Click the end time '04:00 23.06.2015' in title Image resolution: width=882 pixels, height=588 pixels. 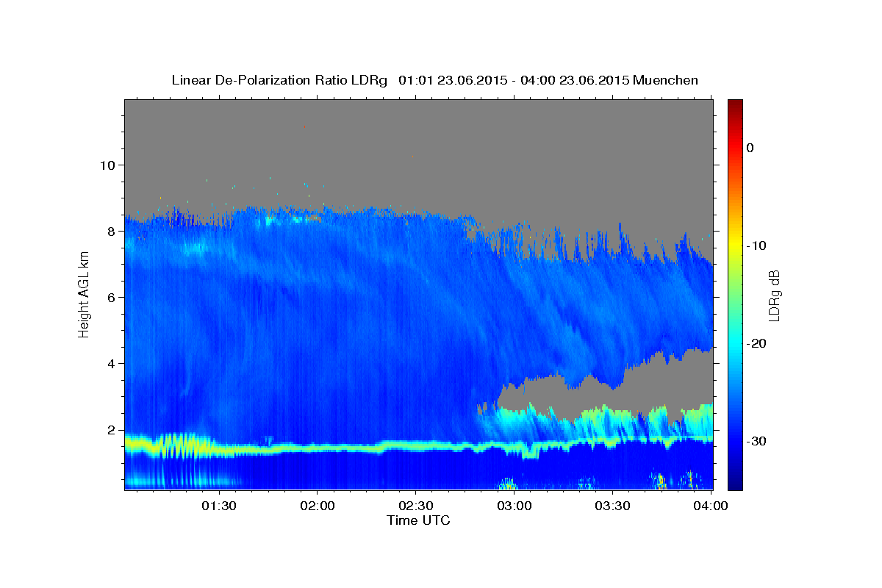tap(575, 80)
